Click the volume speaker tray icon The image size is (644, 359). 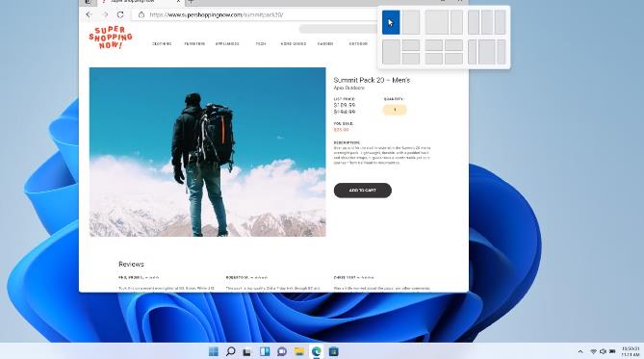click(x=603, y=351)
